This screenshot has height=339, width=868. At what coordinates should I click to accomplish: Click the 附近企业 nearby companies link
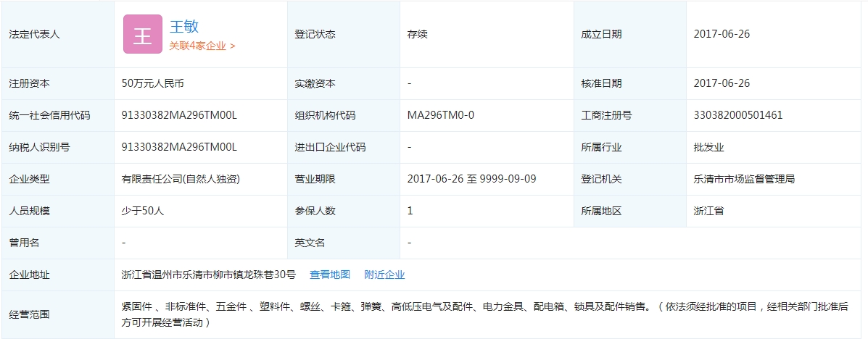(384, 275)
